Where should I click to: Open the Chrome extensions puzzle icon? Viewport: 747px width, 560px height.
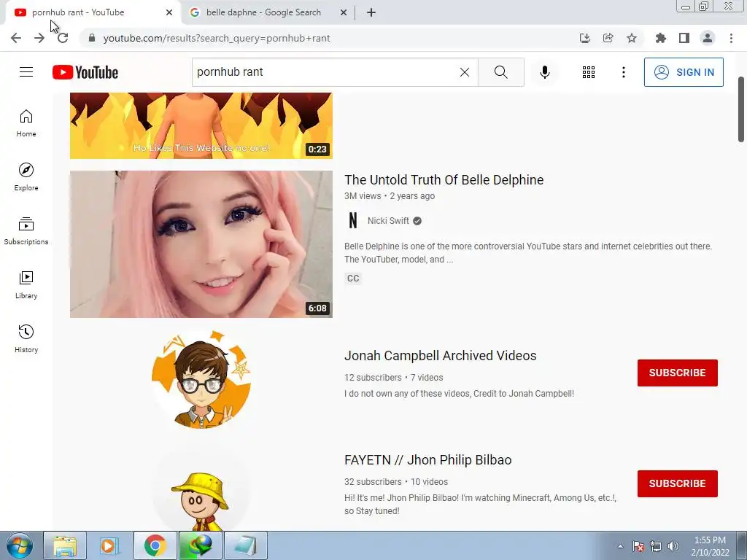pyautogui.click(x=661, y=38)
